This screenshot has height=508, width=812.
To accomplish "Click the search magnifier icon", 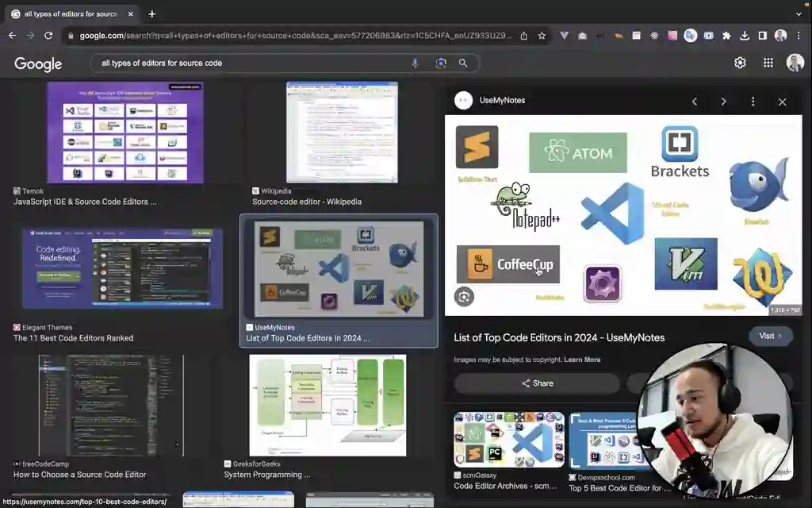I will pos(463,63).
